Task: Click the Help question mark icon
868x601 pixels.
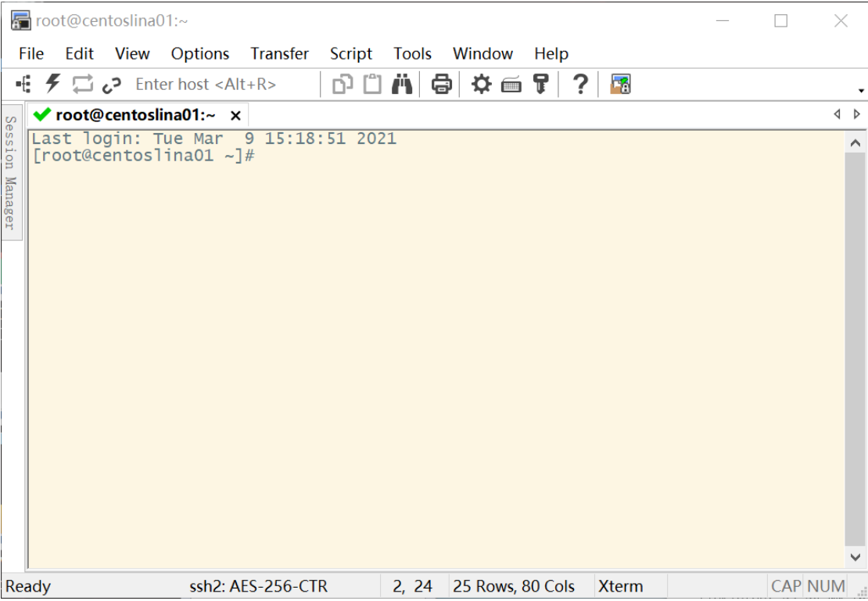Action: (x=580, y=85)
